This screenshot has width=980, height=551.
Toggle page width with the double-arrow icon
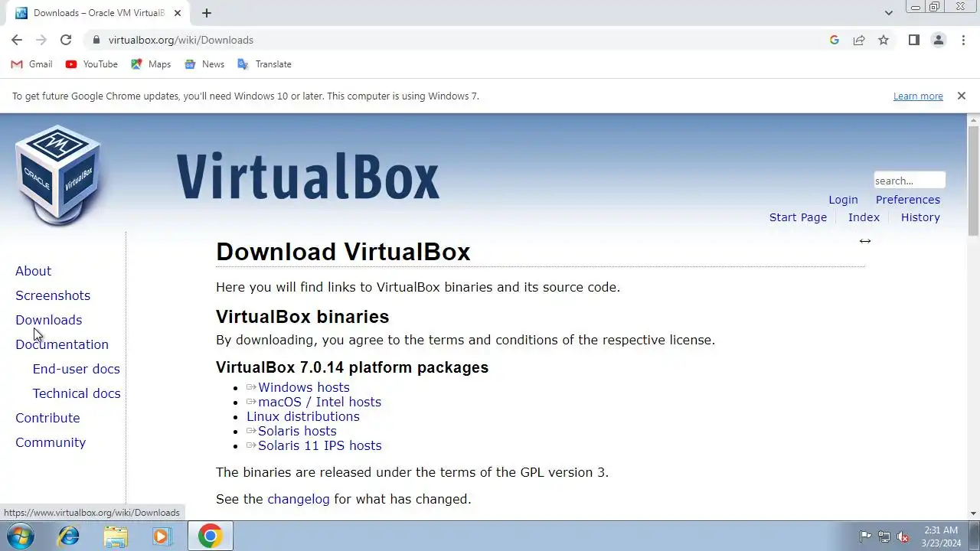(865, 241)
